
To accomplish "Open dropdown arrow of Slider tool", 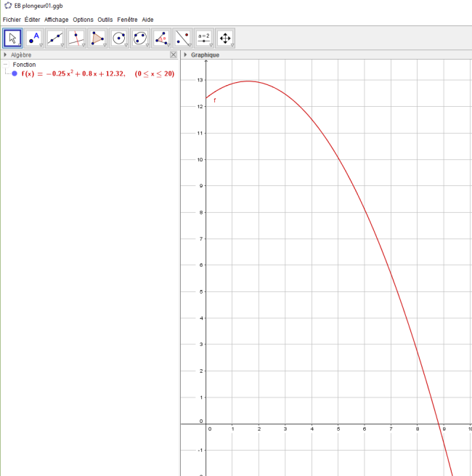I will [x=211, y=45].
